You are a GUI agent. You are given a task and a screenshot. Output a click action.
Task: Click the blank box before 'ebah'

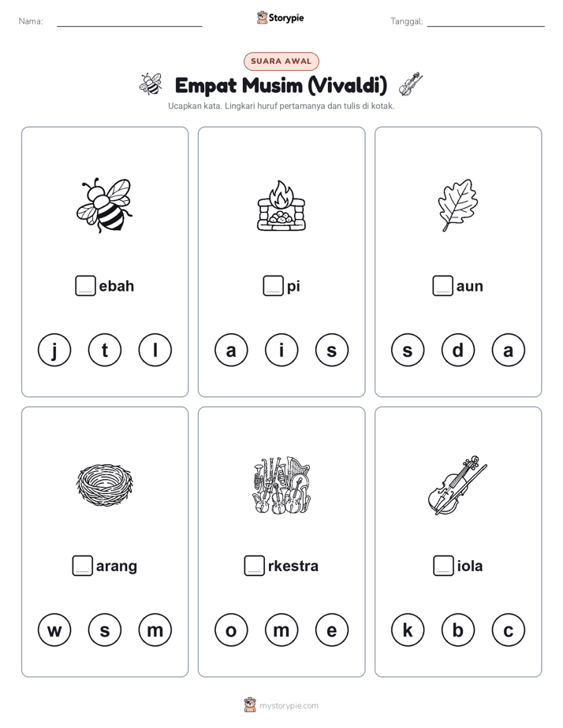pyautogui.click(x=85, y=285)
